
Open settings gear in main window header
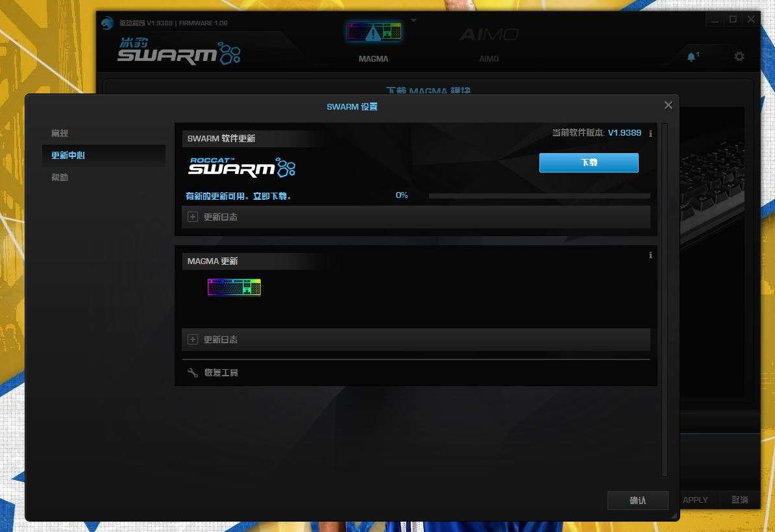point(739,56)
